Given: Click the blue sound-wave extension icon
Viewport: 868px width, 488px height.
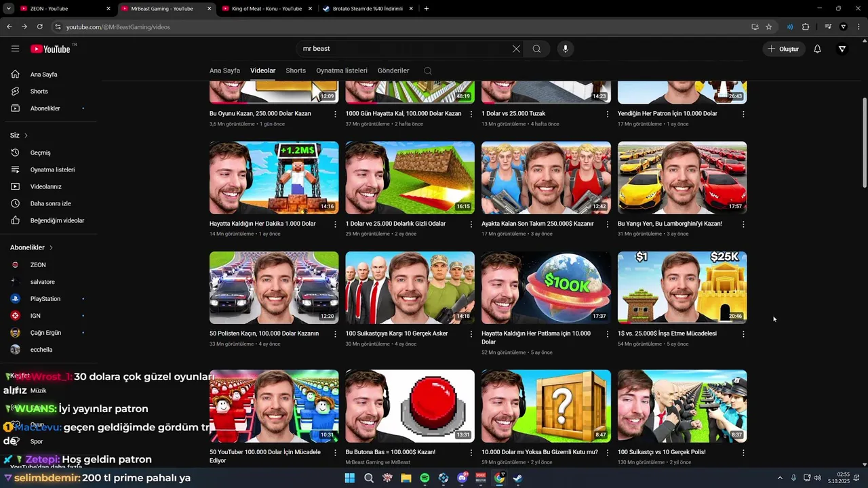Looking at the screenshot, I should pos(790,27).
